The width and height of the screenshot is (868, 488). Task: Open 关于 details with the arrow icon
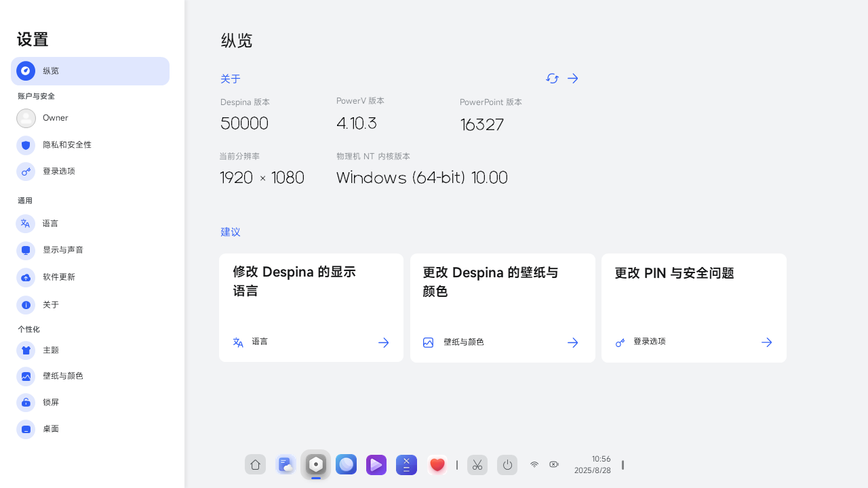pyautogui.click(x=573, y=79)
